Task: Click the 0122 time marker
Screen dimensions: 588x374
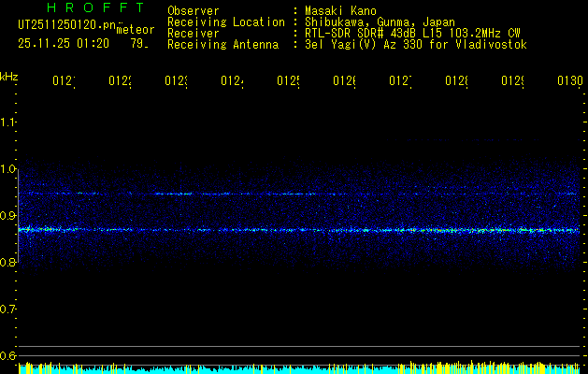Action: [120, 81]
